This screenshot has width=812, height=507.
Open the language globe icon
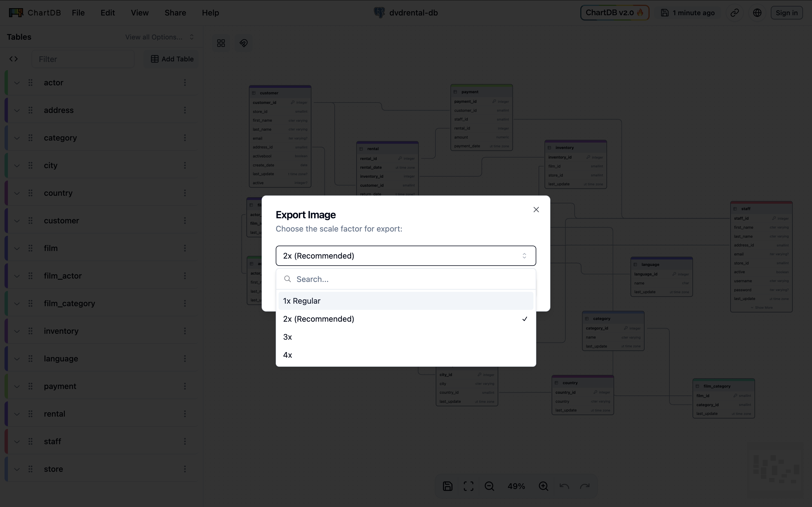[757, 13]
